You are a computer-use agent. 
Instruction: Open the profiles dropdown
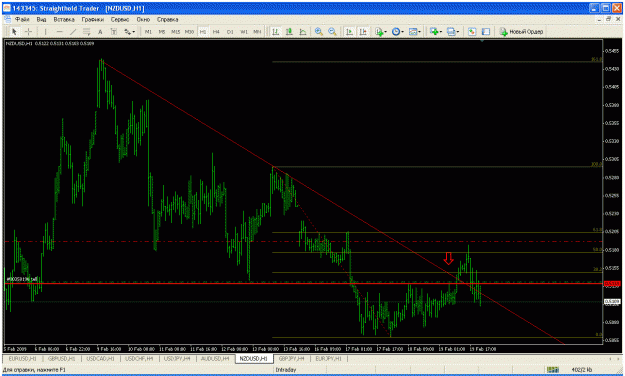(452, 31)
